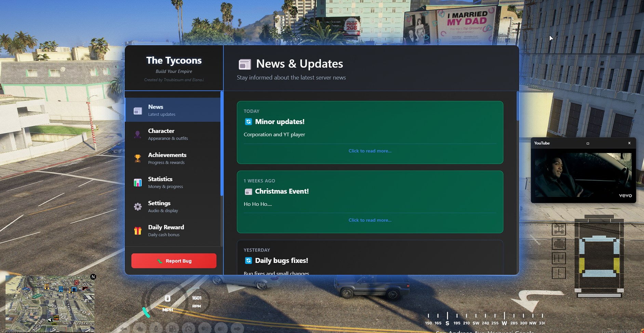Click the sidebar menu scrollbar
The width and height of the screenshot is (644, 333).
click(222, 144)
